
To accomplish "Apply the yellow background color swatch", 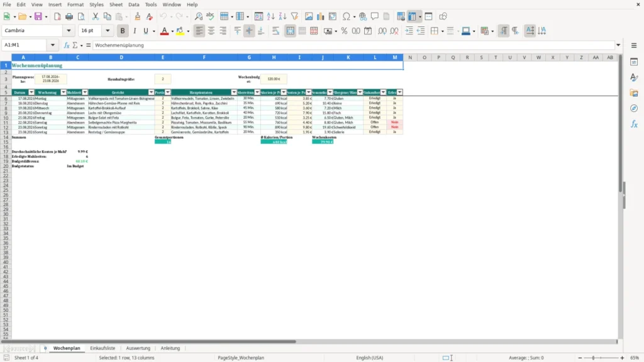I will click(180, 31).
